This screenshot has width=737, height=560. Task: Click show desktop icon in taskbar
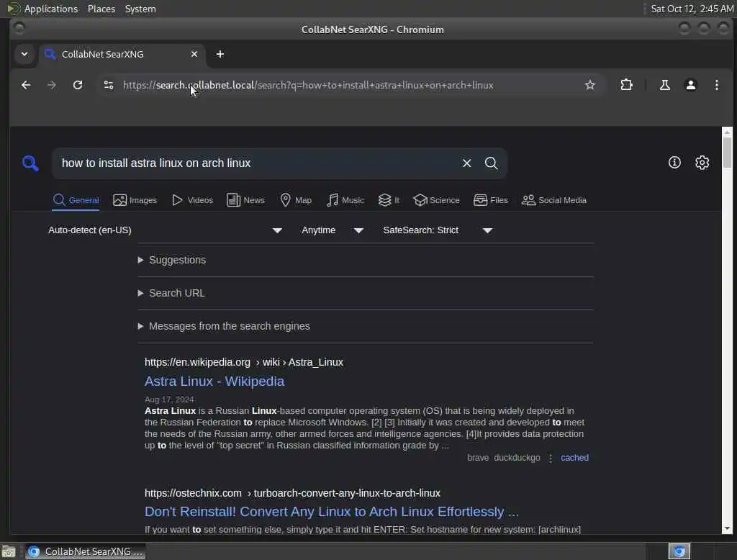[9, 551]
